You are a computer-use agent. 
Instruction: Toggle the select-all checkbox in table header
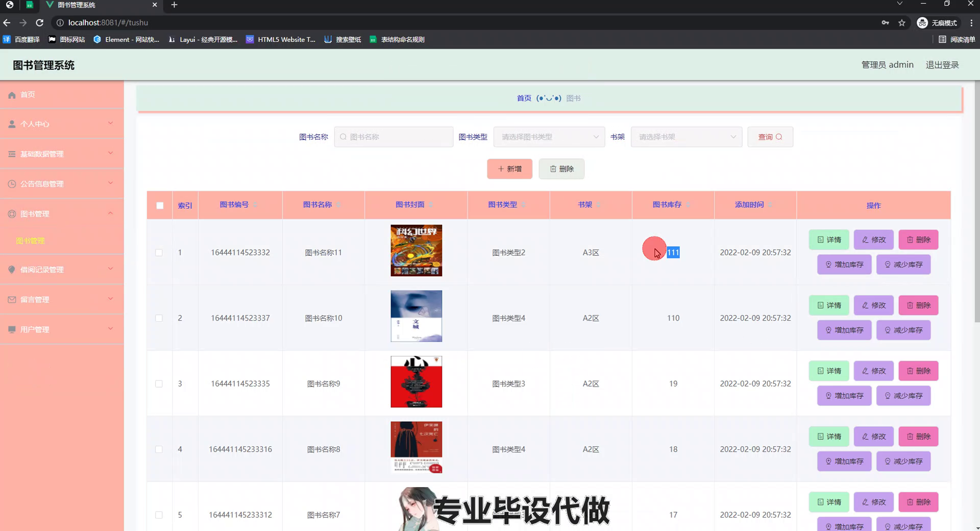click(160, 205)
